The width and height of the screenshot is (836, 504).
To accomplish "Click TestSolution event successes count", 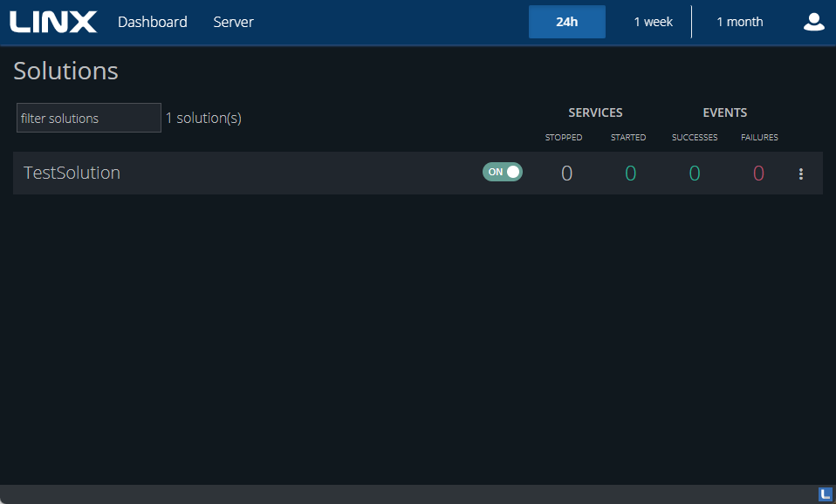I will coord(694,174).
